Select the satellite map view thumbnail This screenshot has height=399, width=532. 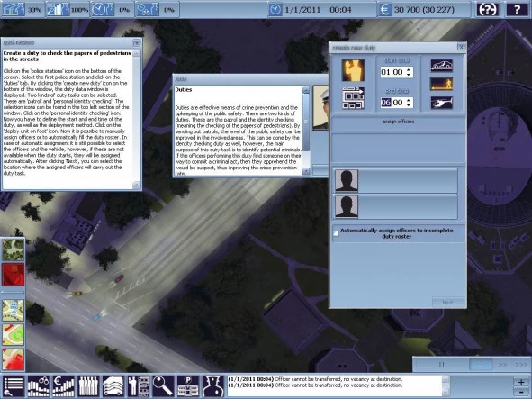pos(14,249)
